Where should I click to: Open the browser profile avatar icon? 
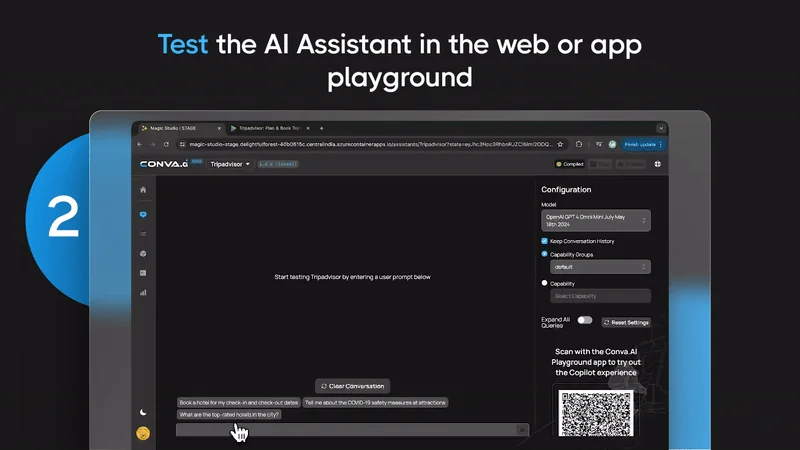612,144
